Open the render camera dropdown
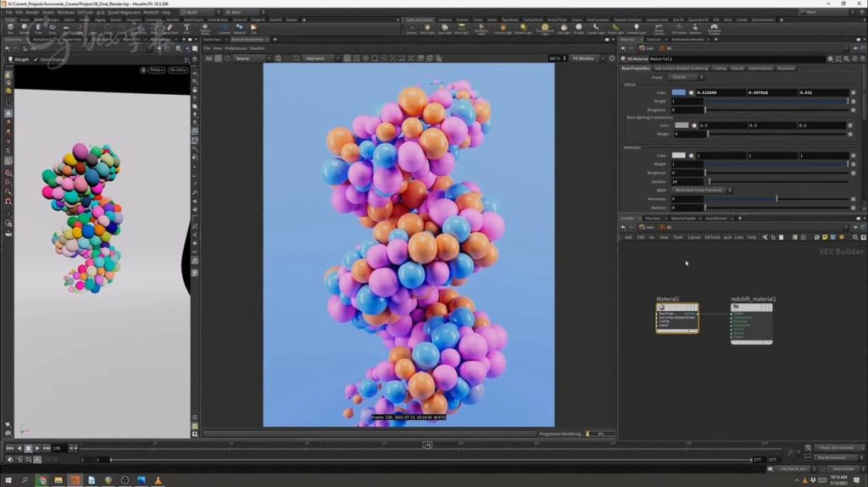The height and width of the screenshot is (487, 868). (x=321, y=58)
